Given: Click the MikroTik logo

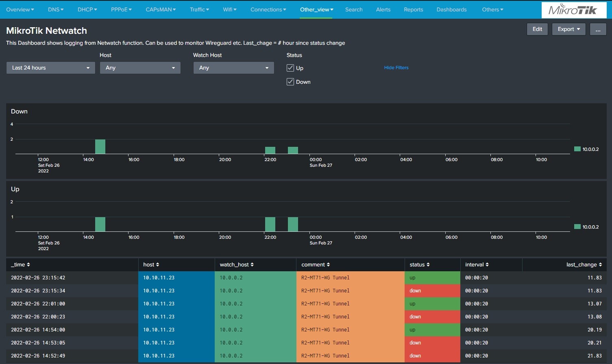Looking at the screenshot, I should (573, 10).
